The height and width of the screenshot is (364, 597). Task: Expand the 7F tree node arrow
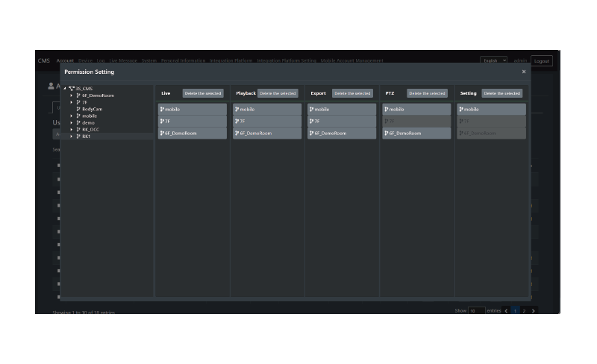[72, 102]
